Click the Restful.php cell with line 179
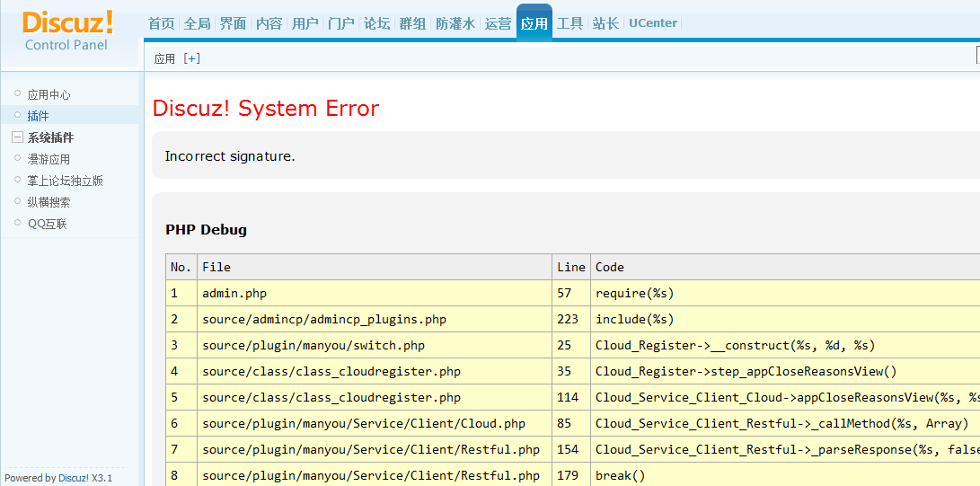Image resolution: width=980 pixels, height=486 pixels. (375, 474)
